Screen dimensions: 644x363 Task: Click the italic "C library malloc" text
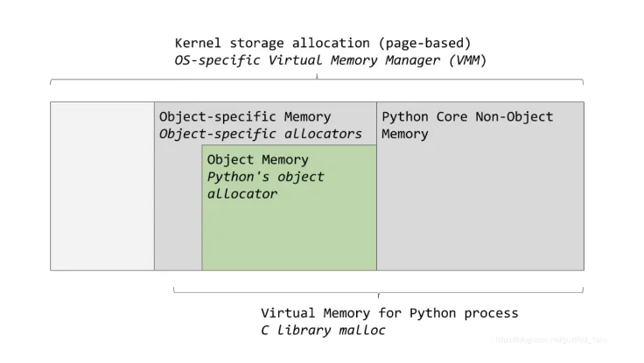pyautogui.click(x=323, y=331)
